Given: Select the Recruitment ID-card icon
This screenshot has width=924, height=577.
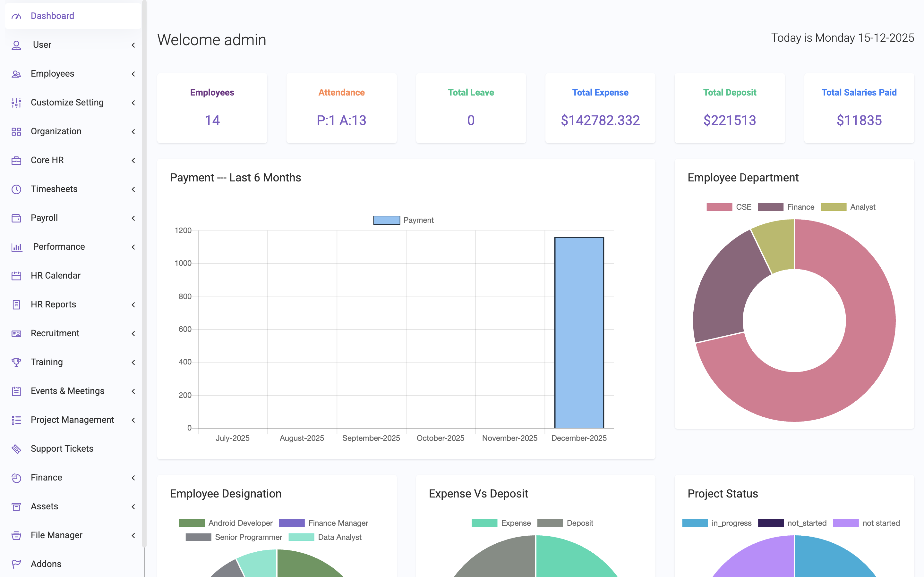Looking at the screenshot, I should pyautogui.click(x=16, y=333).
